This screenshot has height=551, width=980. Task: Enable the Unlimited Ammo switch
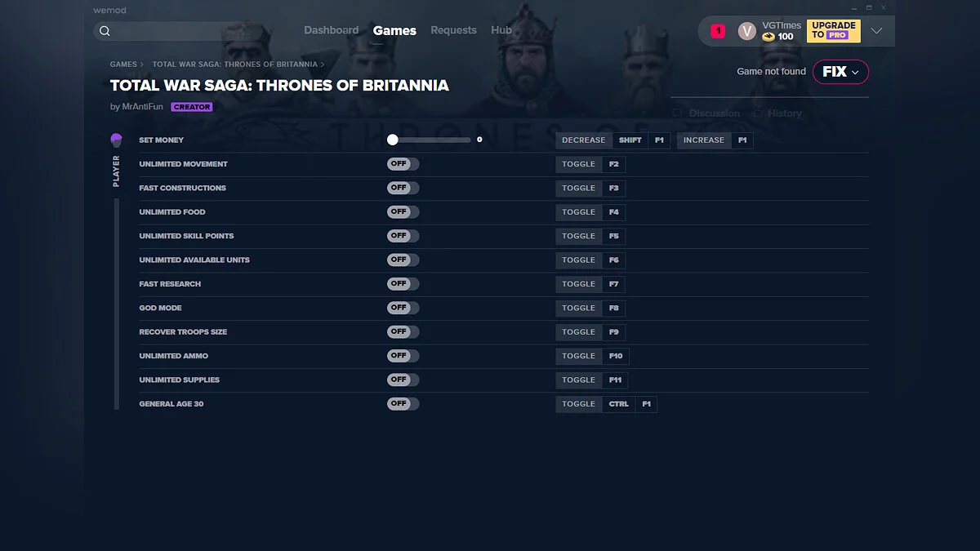[x=403, y=356]
